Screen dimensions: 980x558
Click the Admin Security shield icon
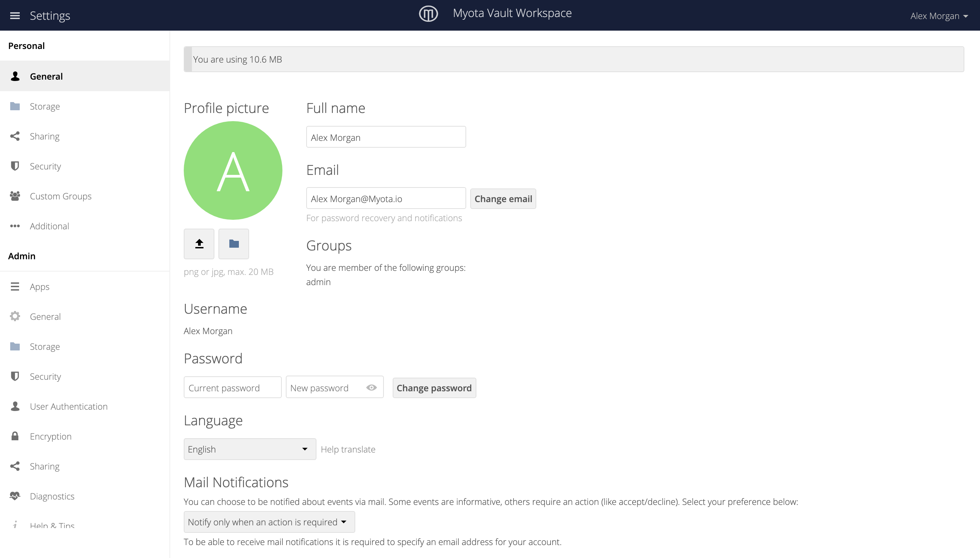click(x=15, y=376)
